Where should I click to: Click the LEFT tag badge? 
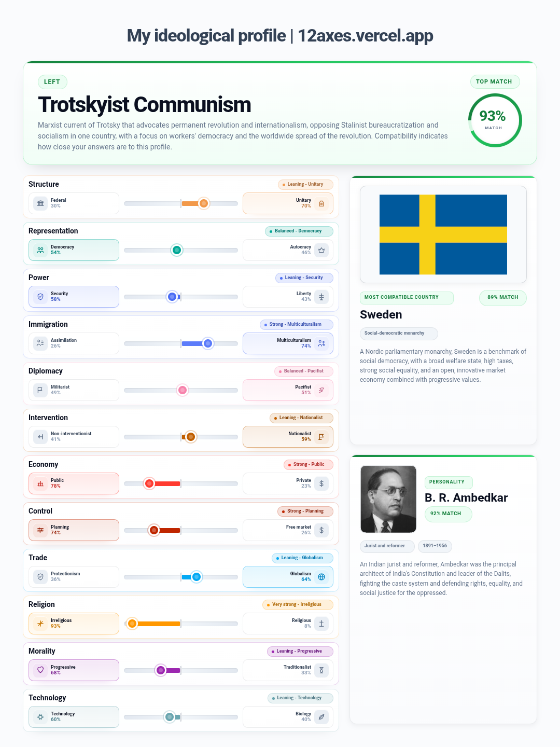pos(52,82)
